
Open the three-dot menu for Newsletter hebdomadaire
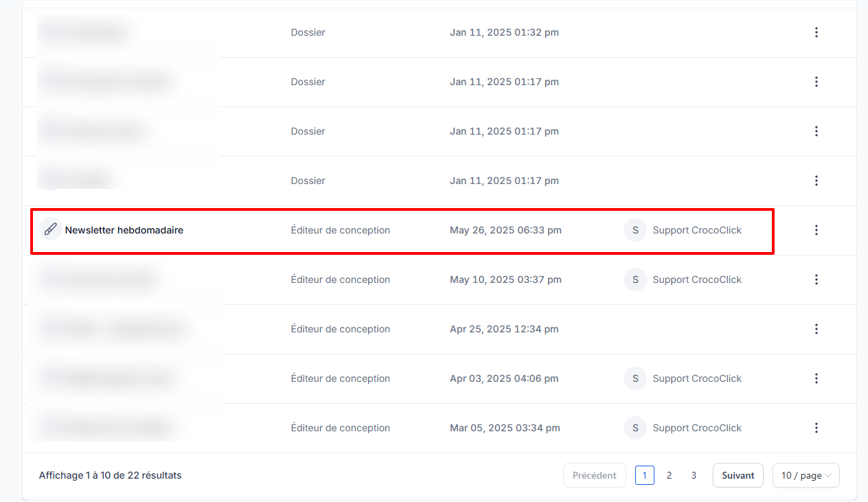pos(816,230)
